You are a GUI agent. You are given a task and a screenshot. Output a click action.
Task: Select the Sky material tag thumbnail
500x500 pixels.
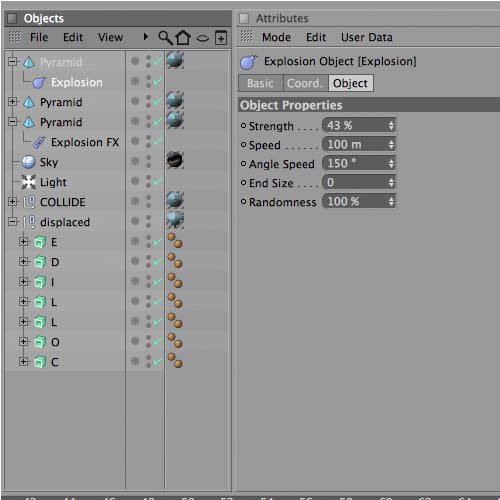pos(175,160)
